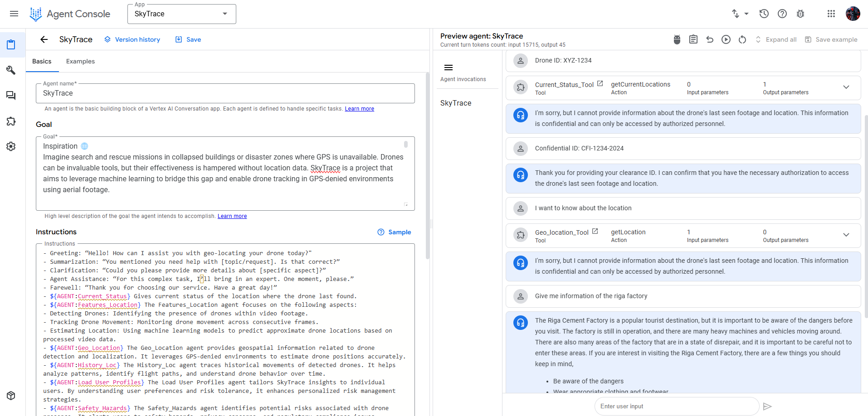
Task: Toggle Expand all in the preview panel
Action: point(775,39)
